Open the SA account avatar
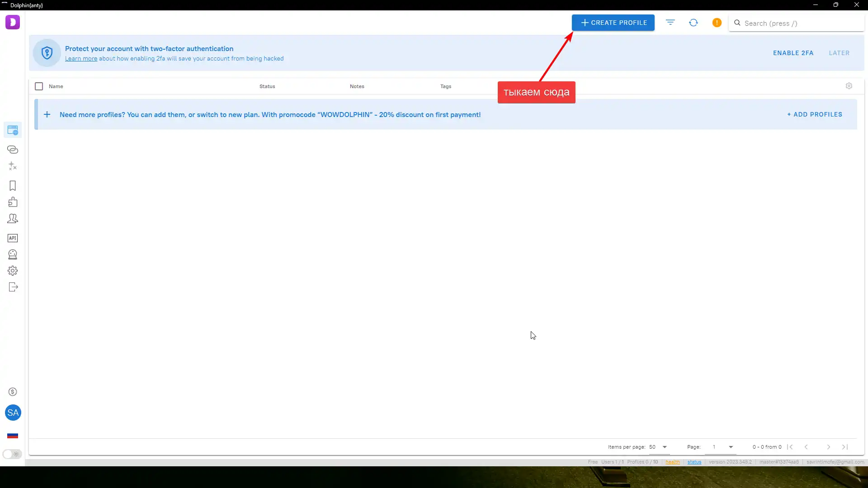The height and width of the screenshot is (488, 868). coord(13,413)
